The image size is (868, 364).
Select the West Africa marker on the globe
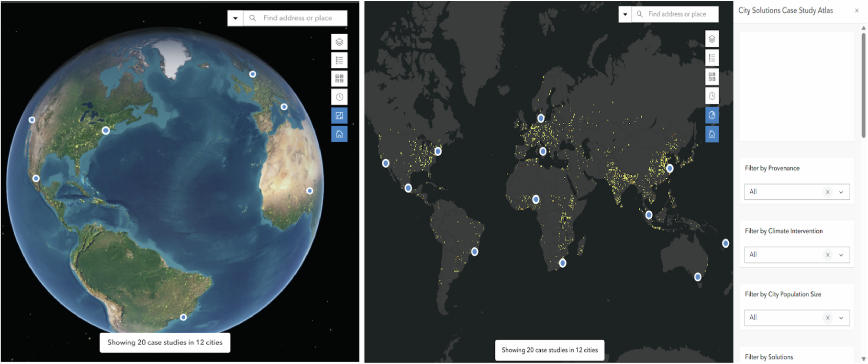pos(309,190)
